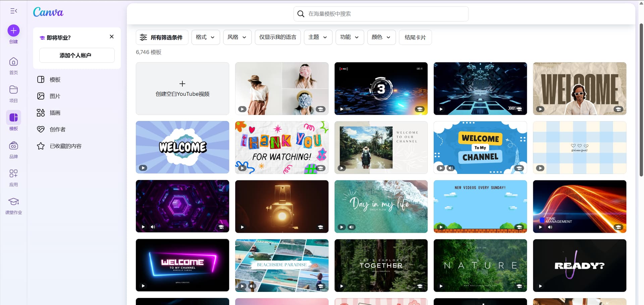Open neon WELCOME TO MY CHANNEL template

(x=182, y=265)
